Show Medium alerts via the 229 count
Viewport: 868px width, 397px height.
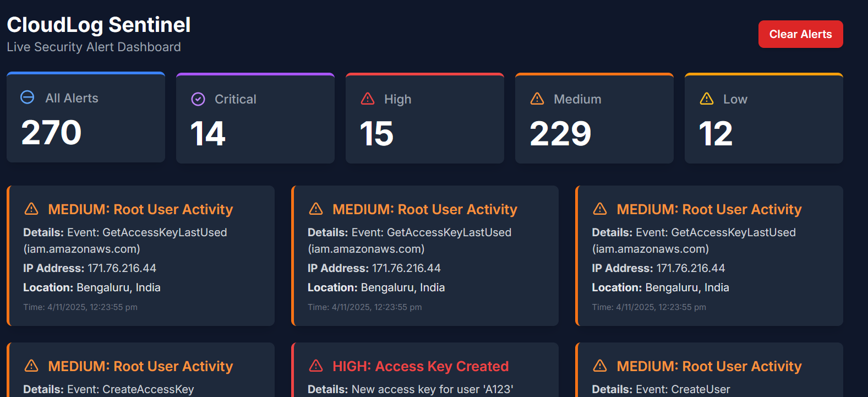pos(560,134)
